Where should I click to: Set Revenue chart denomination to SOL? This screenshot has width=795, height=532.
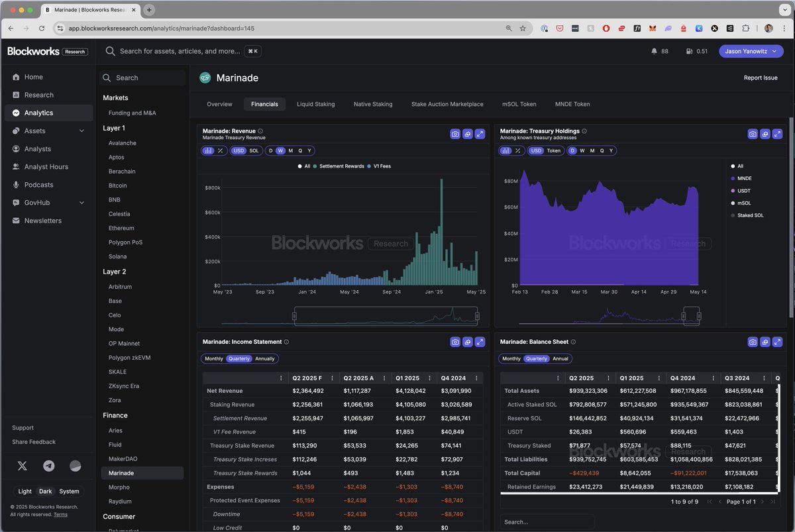point(254,150)
